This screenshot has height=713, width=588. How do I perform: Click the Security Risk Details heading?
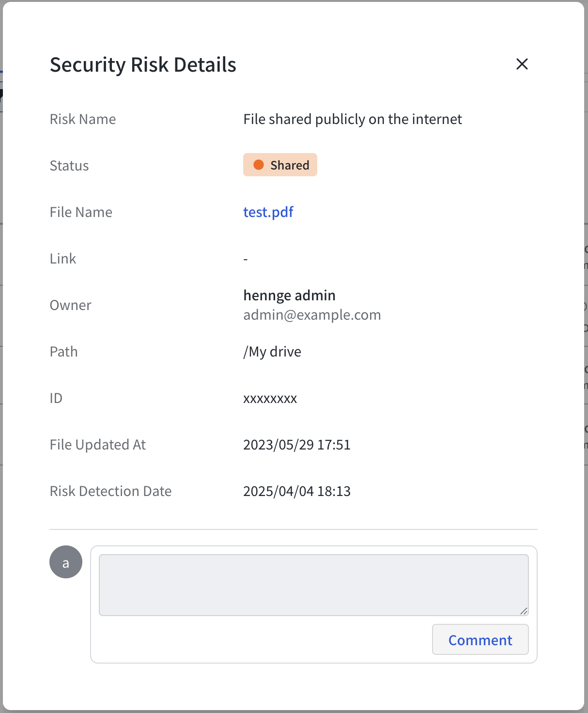[143, 64]
